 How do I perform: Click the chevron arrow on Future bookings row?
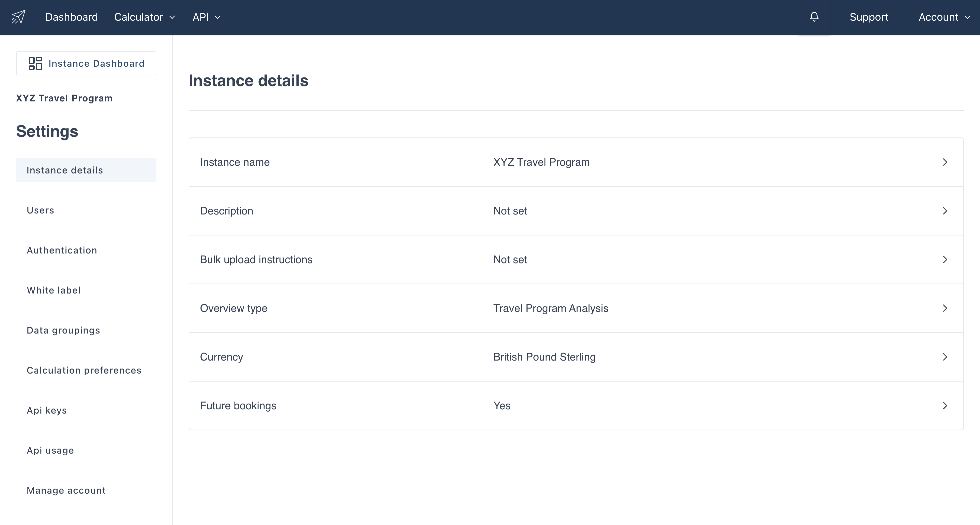(945, 406)
